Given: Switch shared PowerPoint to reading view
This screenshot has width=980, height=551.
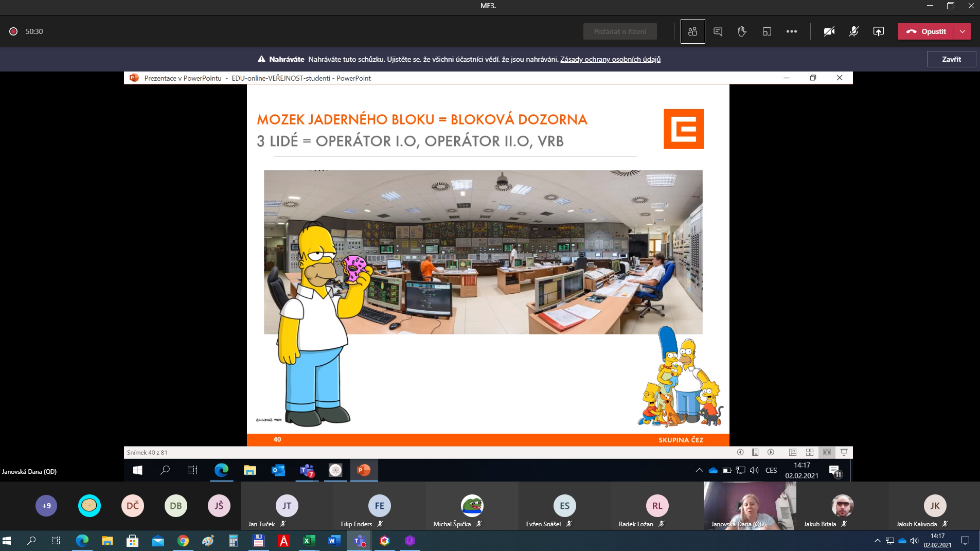Looking at the screenshot, I should [x=827, y=452].
